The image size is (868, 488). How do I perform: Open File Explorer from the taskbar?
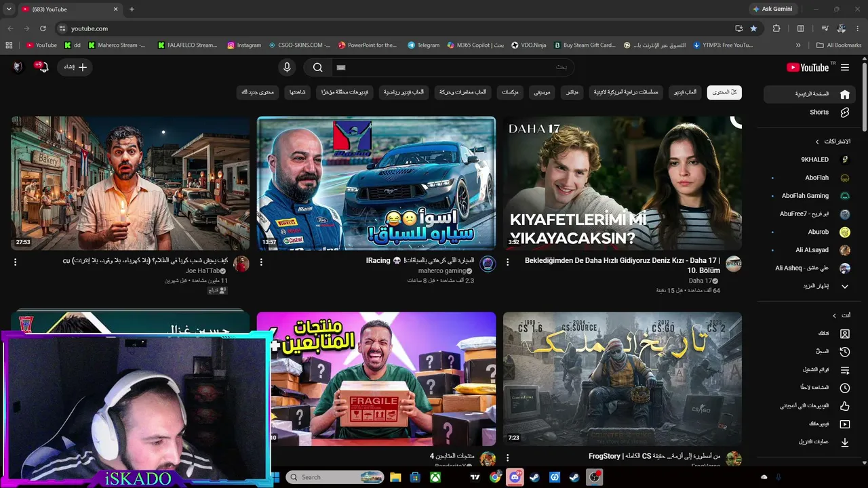395,477
